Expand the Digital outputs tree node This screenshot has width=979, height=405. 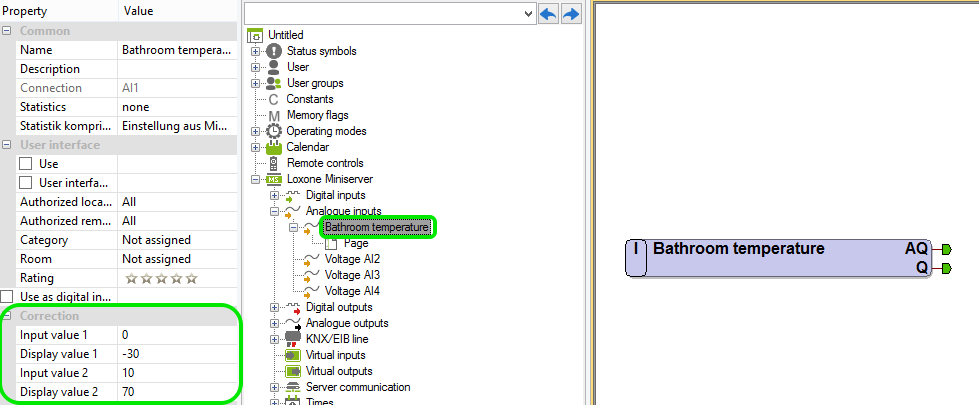coord(274,307)
